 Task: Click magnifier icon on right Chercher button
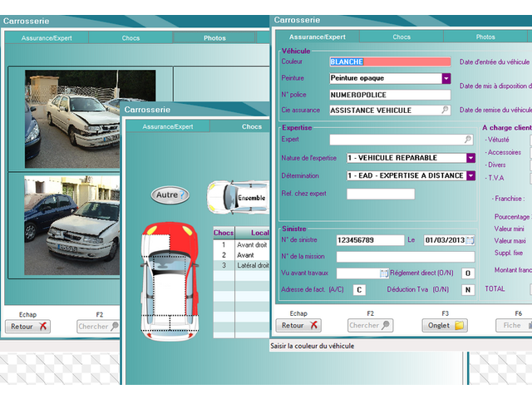[x=386, y=325]
